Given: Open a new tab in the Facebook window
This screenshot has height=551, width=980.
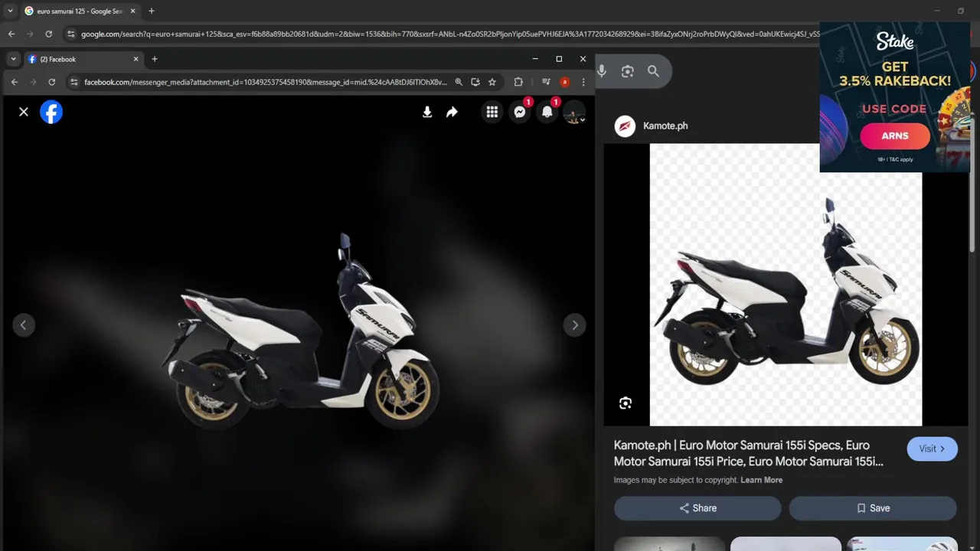Looking at the screenshot, I should (155, 59).
